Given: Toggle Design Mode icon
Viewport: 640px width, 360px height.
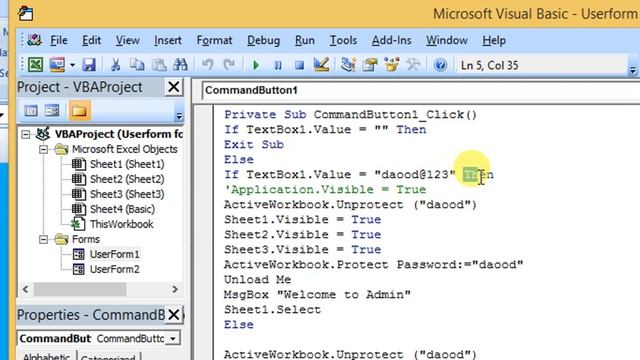Looking at the screenshot, I should (321, 64).
